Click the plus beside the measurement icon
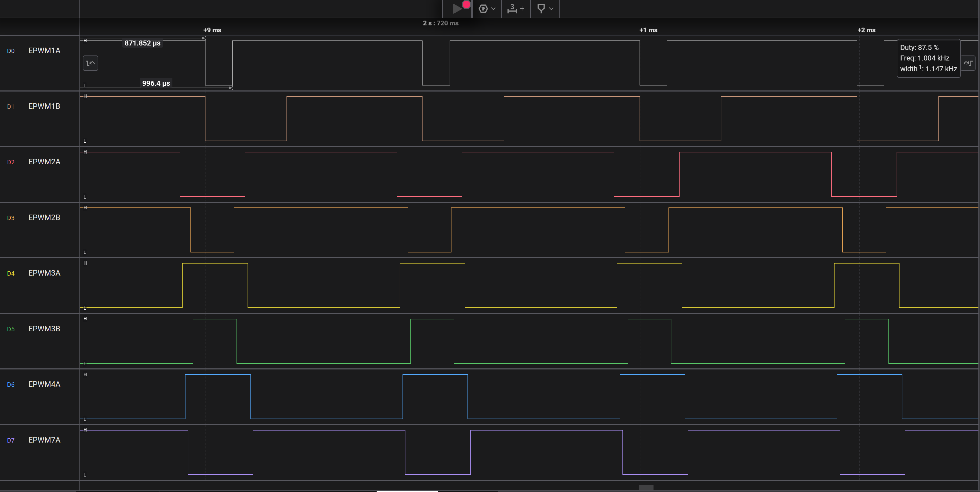 click(522, 8)
